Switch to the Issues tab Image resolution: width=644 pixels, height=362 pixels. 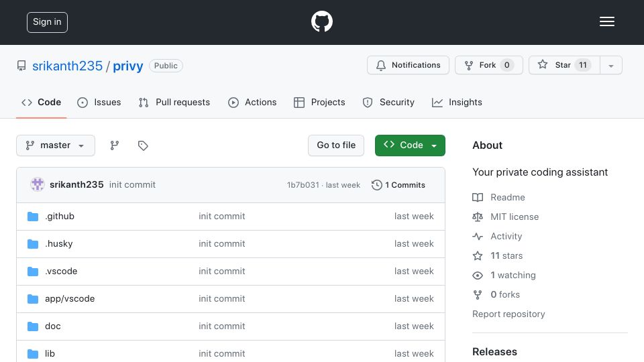click(x=99, y=102)
